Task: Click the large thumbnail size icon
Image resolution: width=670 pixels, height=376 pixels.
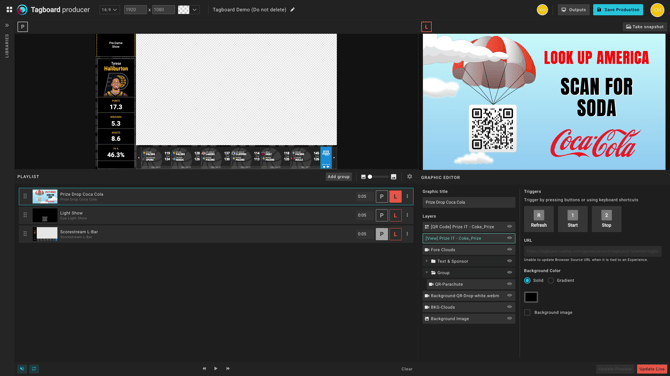Action: point(394,176)
